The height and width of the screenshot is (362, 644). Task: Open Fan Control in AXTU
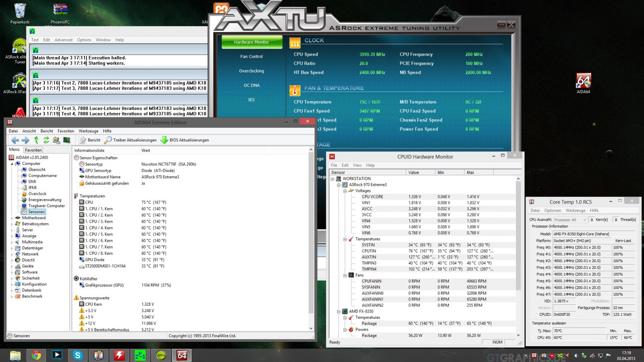(x=251, y=56)
